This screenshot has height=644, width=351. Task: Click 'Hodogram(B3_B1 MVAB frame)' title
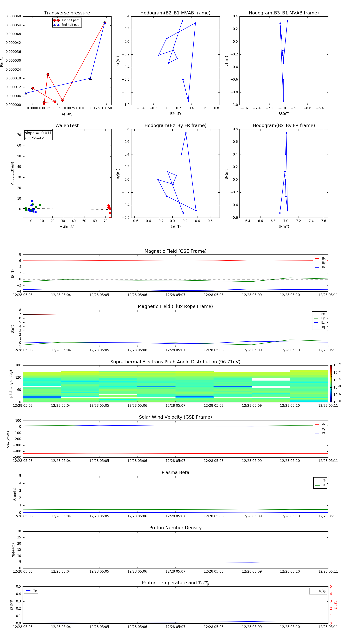[284, 13]
